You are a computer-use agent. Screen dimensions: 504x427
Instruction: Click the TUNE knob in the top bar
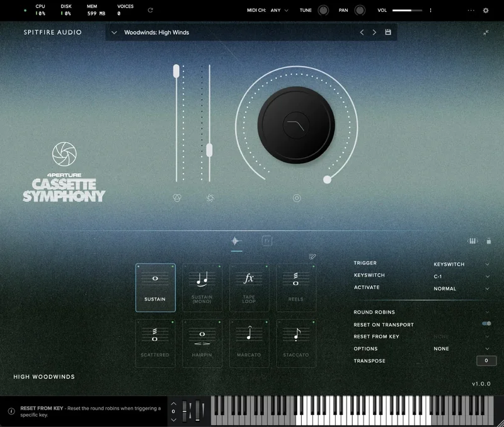coord(323,10)
